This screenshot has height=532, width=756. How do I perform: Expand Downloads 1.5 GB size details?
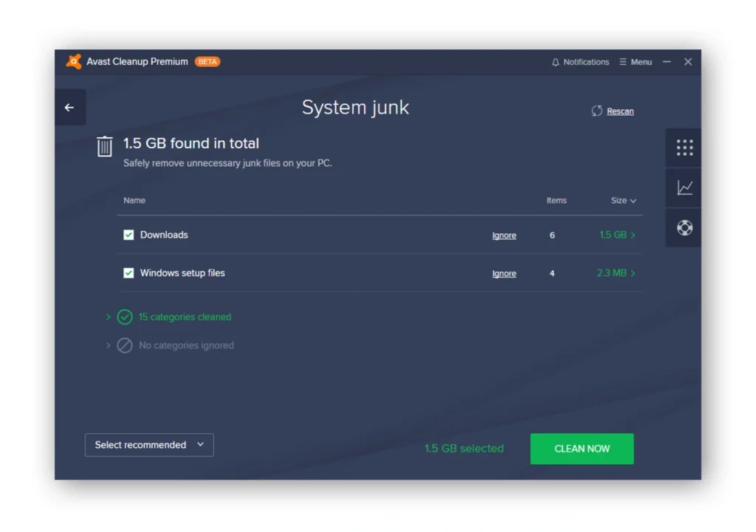617,235
